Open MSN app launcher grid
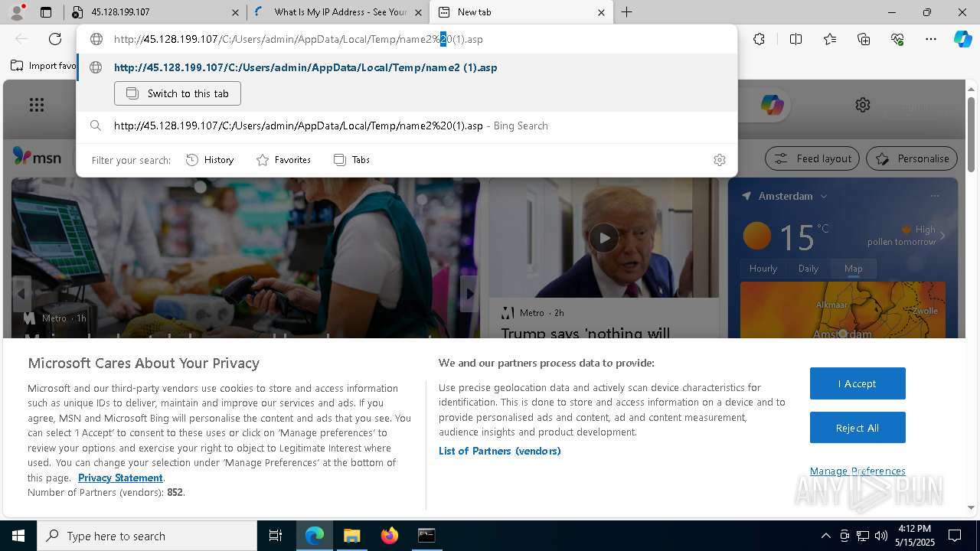This screenshot has width=980, height=551. point(37,105)
